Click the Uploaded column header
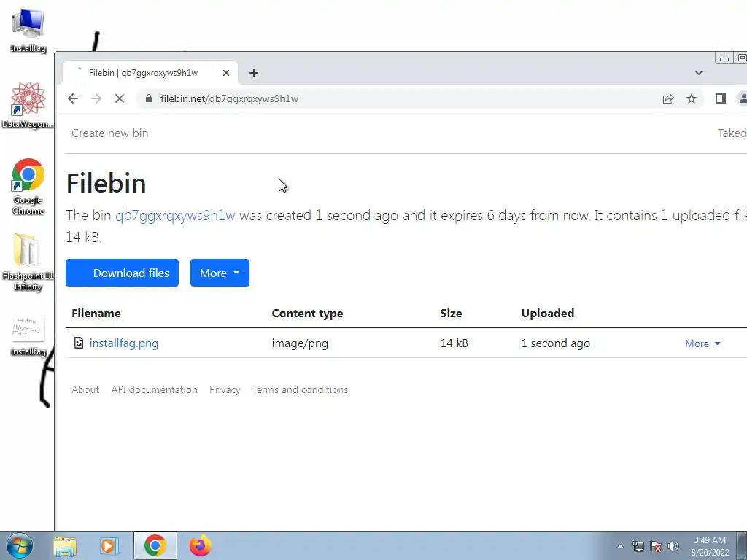Viewport: 747px width, 560px height. pyautogui.click(x=548, y=314)
